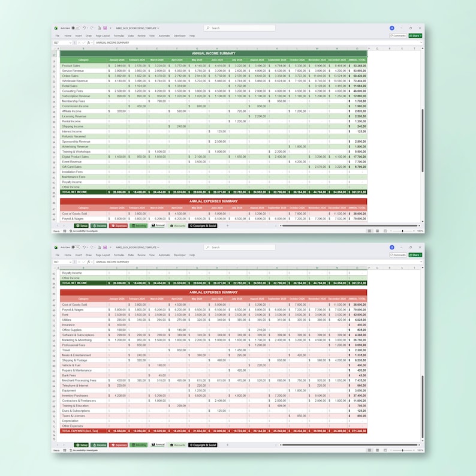Image resolution: width=476 pixels, height=476 pixels.
Task: Select the 'Merchant Processing Fees' cell
Action: click(83, 380)
